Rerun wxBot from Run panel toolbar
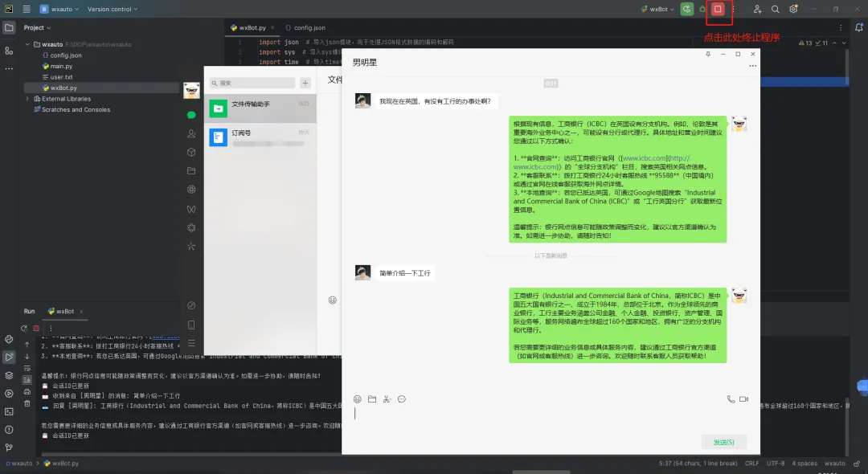Viewport: 868px width, 474px height. (x=24, y=328)
